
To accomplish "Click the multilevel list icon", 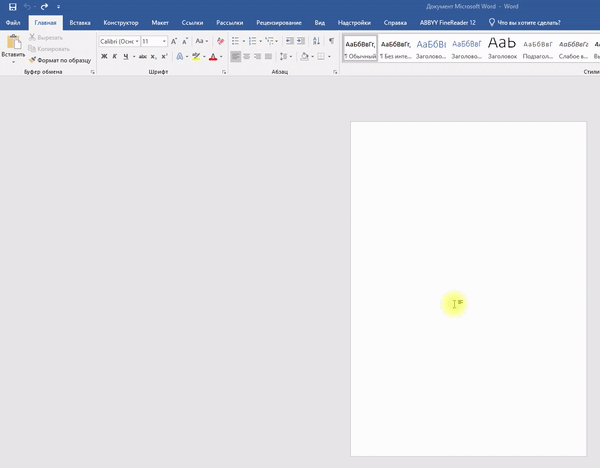I will 270,41.
